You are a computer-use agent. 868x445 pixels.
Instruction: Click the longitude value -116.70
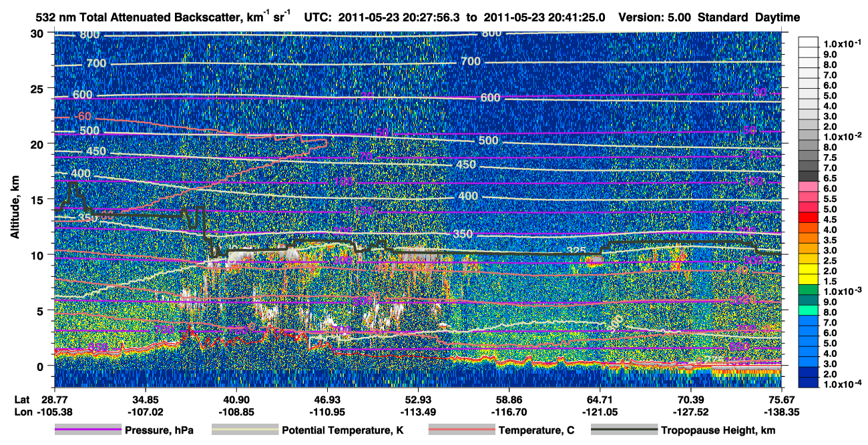[509, 412]
